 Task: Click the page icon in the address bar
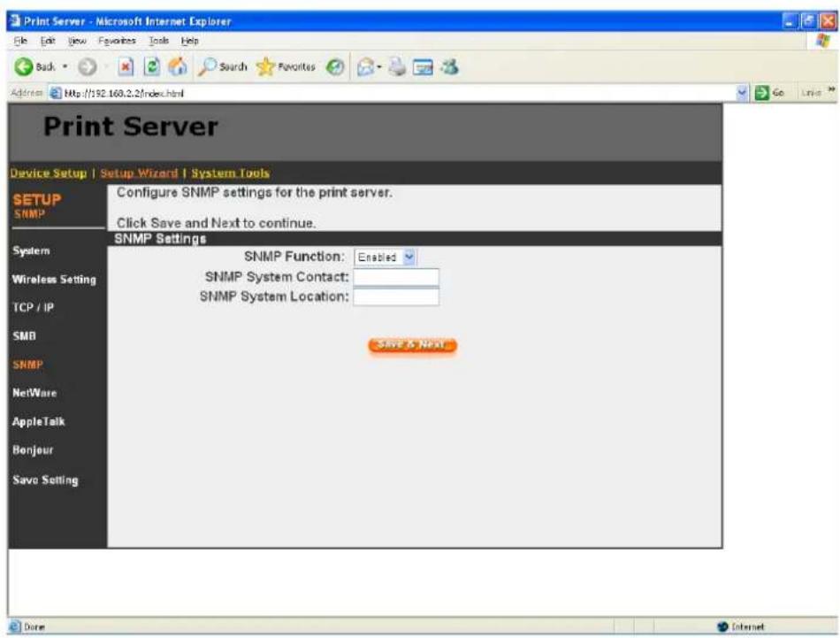pos(55,93)
